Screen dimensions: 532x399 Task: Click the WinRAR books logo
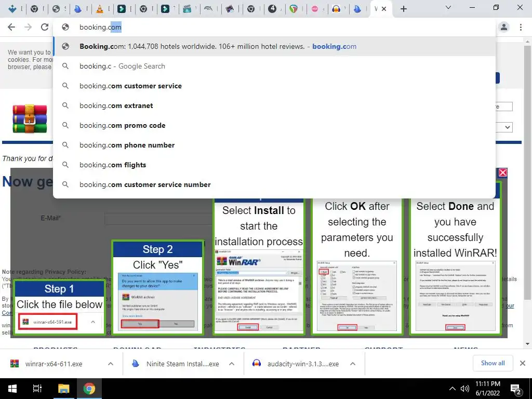click(30, 119)
